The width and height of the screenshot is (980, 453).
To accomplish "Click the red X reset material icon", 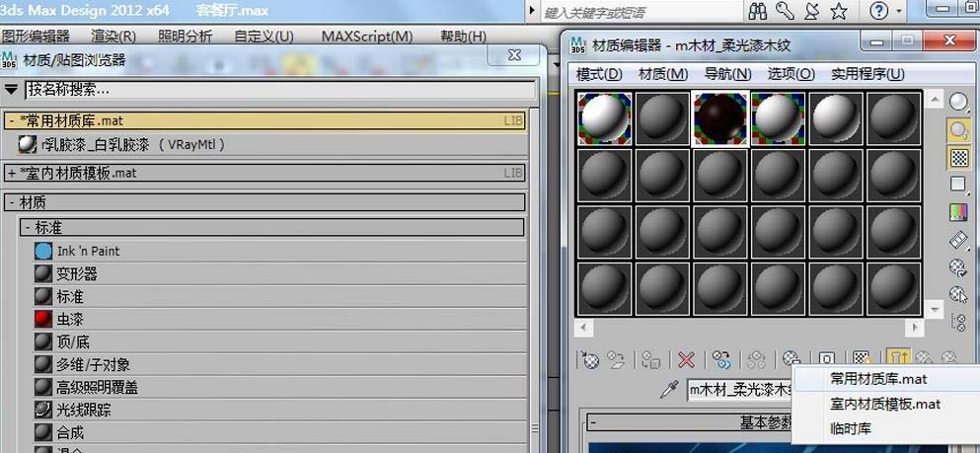I will [686, 359].
